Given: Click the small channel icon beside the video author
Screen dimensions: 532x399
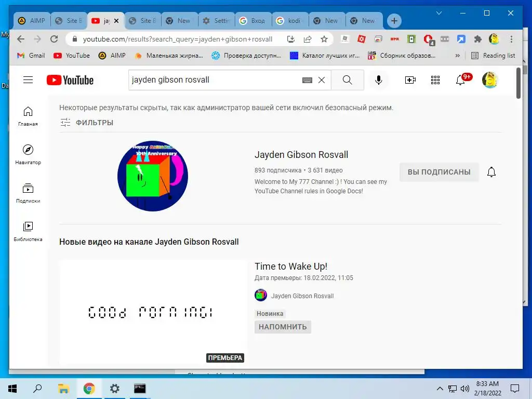Looking at the screenshot, I should click(x=261, y=295).
